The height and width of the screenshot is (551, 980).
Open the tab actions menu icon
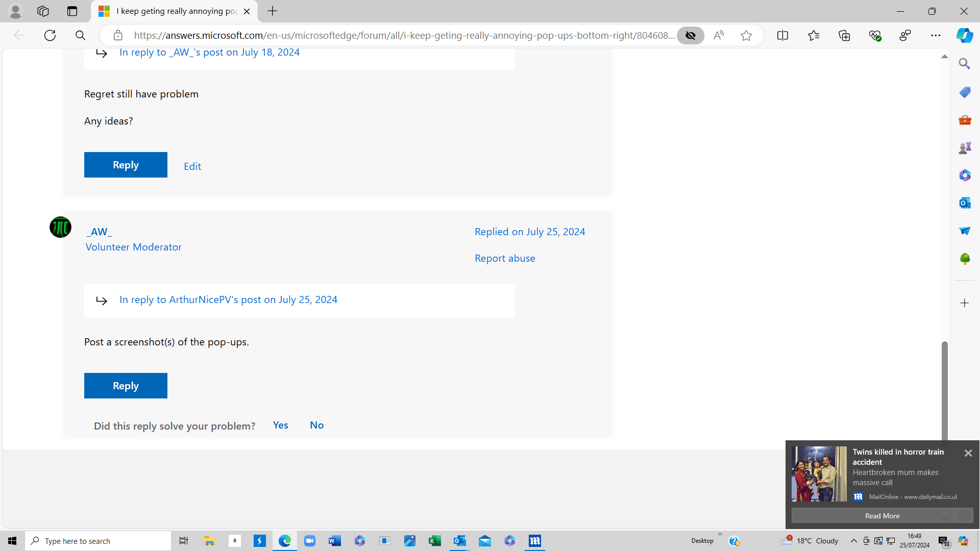(72, 11)
